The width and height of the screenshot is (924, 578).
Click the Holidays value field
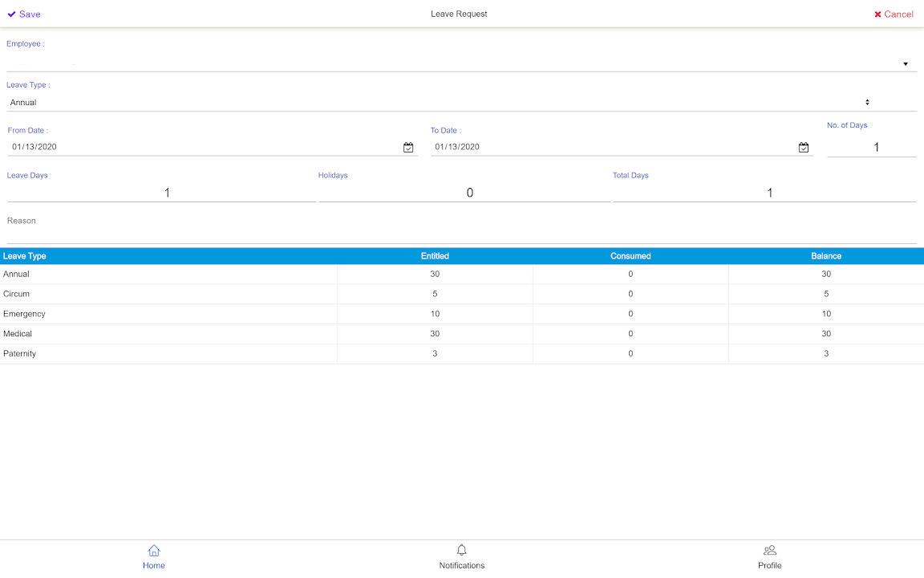click(464, 193)
